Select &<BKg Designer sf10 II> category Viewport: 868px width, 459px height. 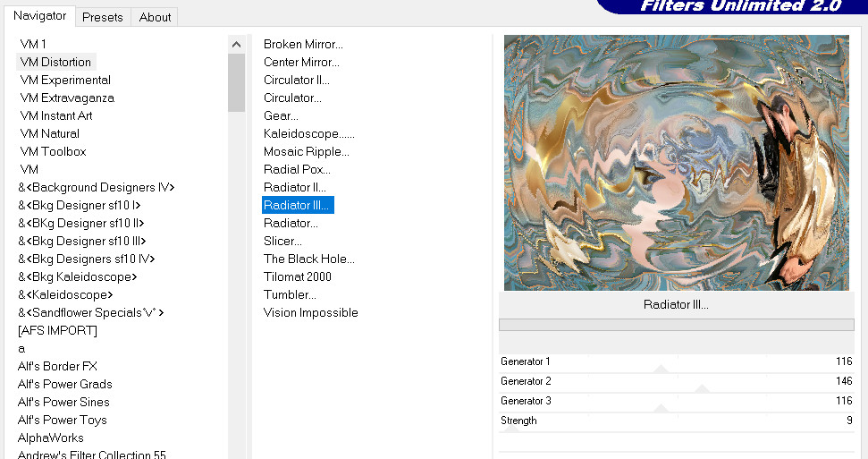coord(80,223)
